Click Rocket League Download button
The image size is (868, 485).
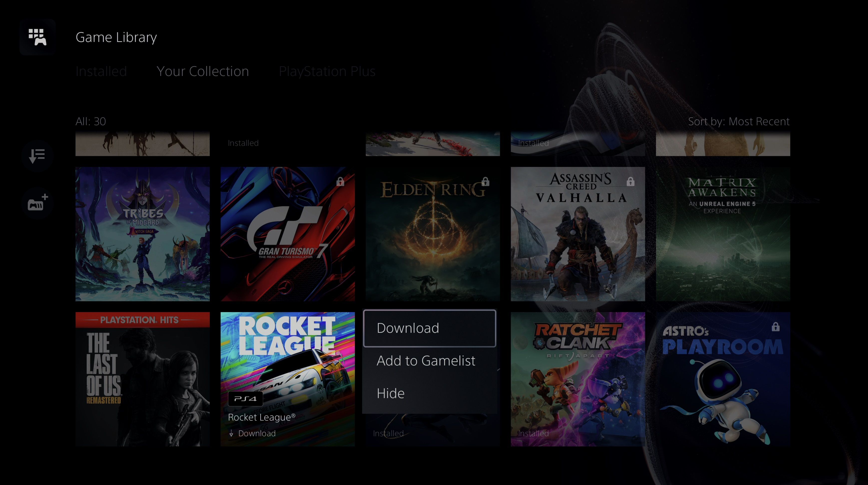click(x=429, y=328)
